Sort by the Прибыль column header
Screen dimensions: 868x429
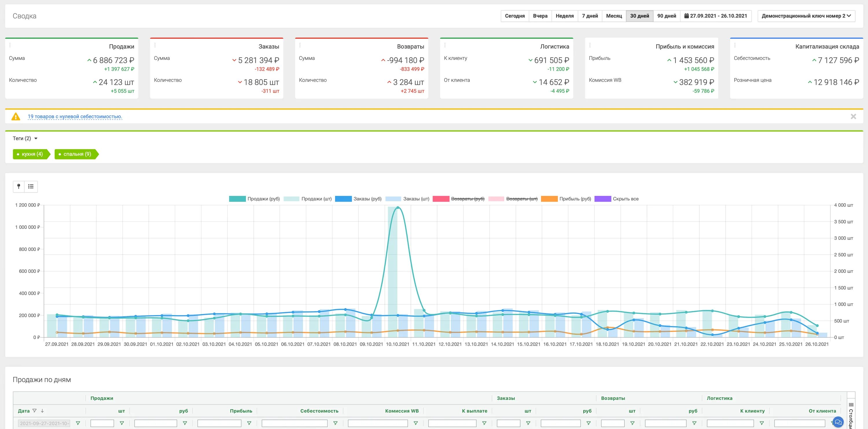click(x=241, y=411)
